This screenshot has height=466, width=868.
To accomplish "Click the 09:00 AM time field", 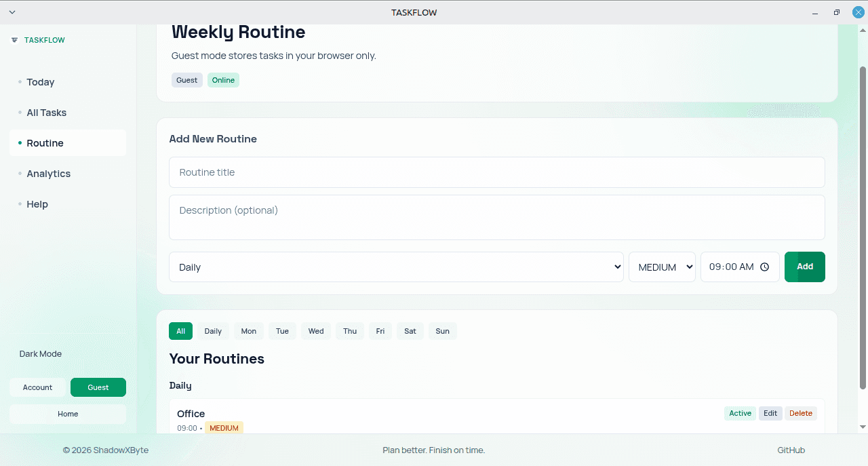I will pos(740,267).
